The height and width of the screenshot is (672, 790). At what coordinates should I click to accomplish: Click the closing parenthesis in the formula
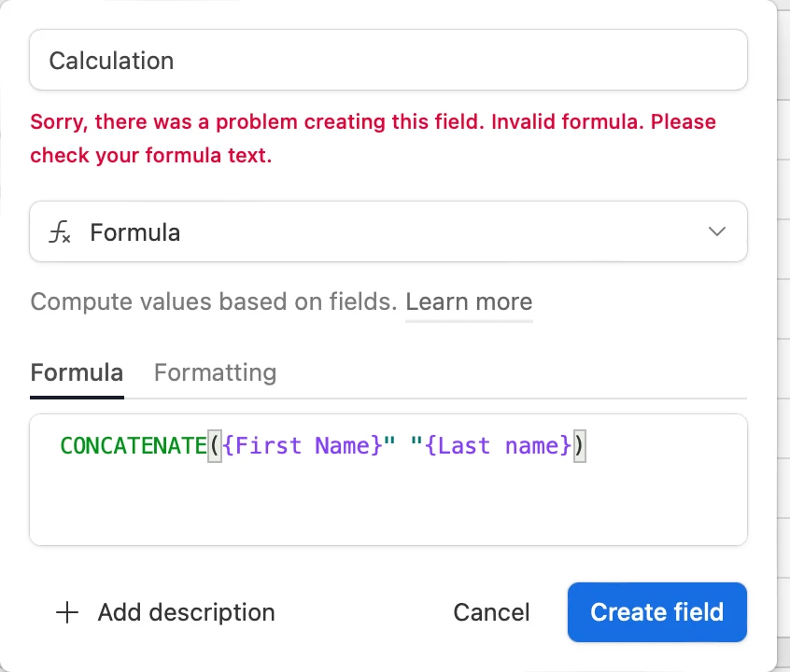579,446
